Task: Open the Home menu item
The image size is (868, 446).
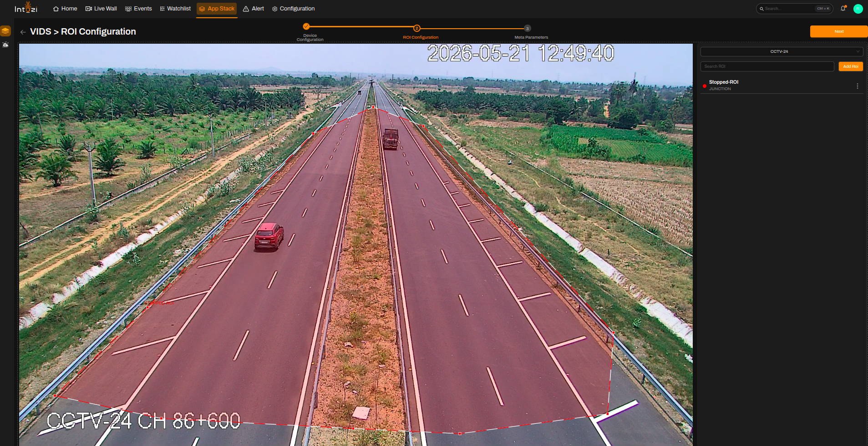Action: 65,9
